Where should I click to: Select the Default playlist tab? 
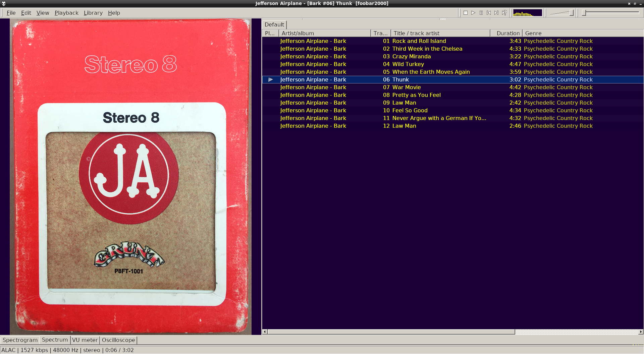click(274, 24)
